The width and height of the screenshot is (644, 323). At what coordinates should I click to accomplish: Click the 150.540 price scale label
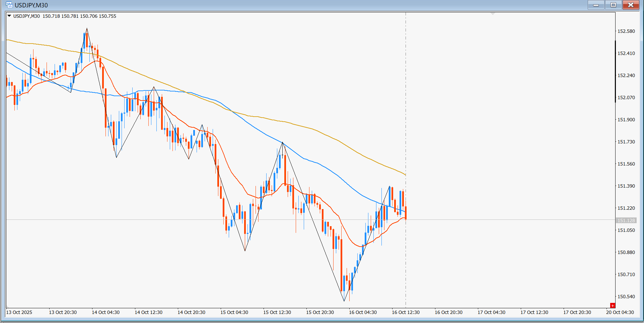pyautogui.click(x=626, y=297)
